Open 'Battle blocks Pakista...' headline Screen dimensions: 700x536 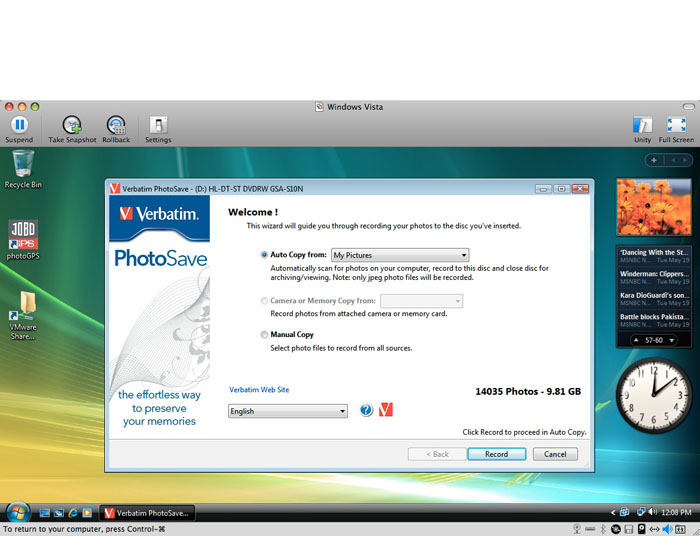click(654, 320)
